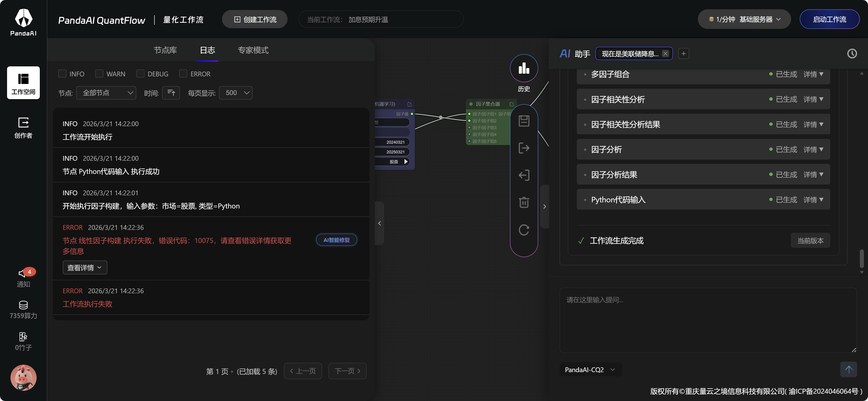
Task: Enable the ERROR log filter checkbox
Action: click(x=183, y=74)
